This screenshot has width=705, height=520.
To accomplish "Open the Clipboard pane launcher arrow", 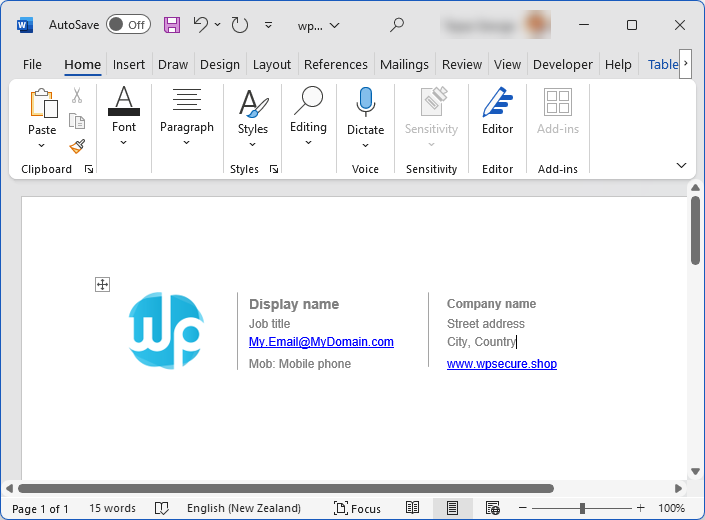I will click(89, 169).
